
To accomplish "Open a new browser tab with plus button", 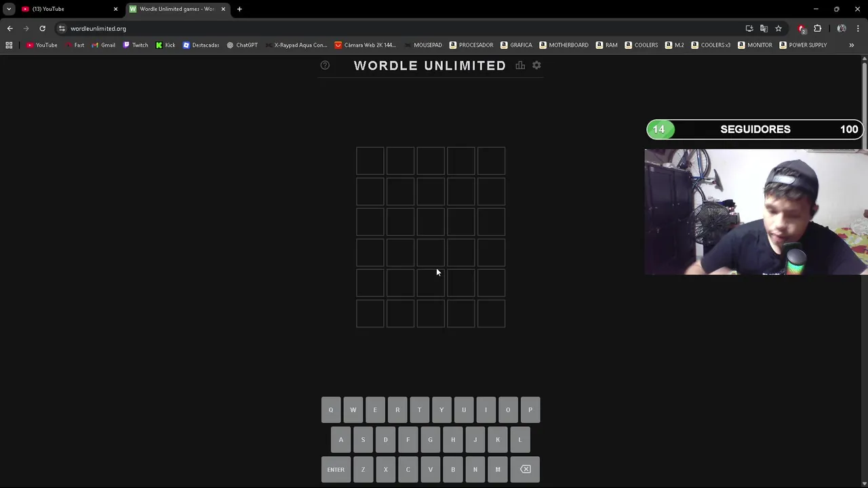I will click(239, 9).
